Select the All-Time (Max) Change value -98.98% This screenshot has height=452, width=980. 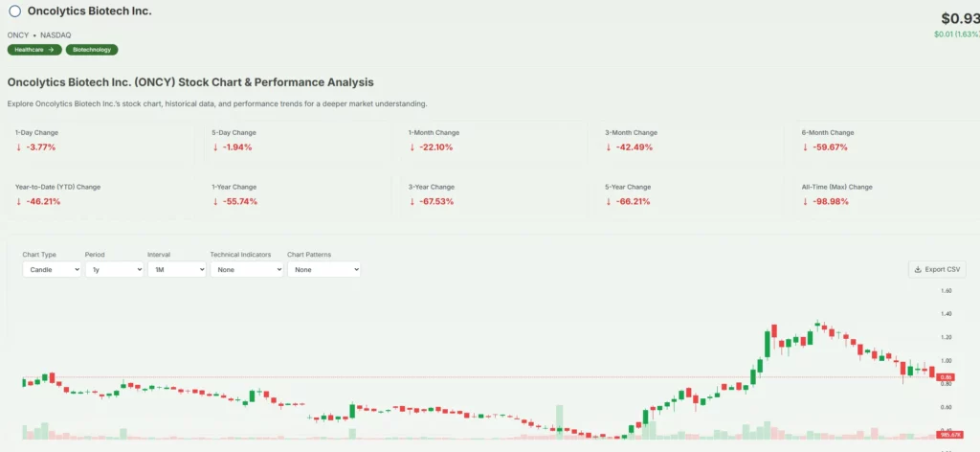pyautogui.click(x=830, y=201)
